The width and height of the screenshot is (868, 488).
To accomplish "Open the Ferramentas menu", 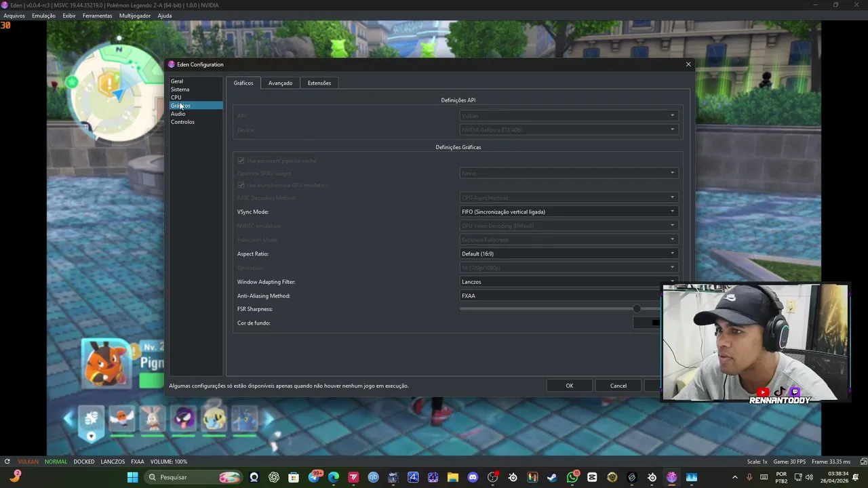I will [98, 16].
